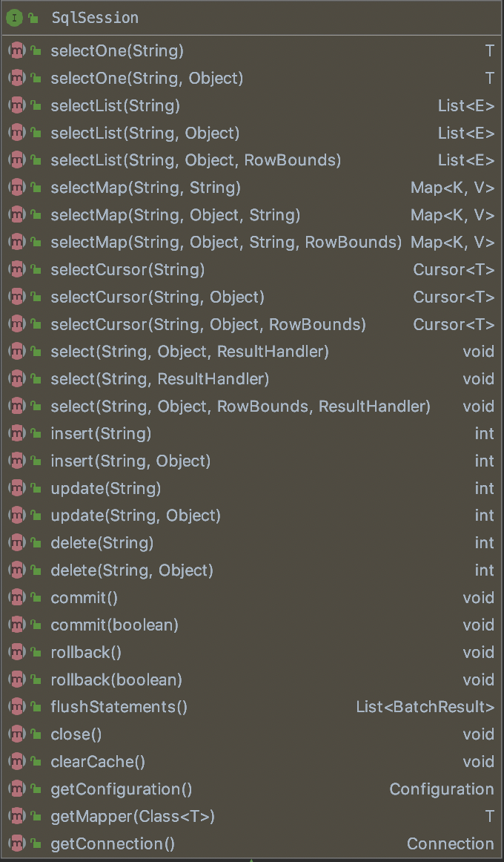The height and width of the screenshot is (862, 504).
Task: Select selectList(String, Object, RowBounds) method
Action: click(x=196, y=160)
